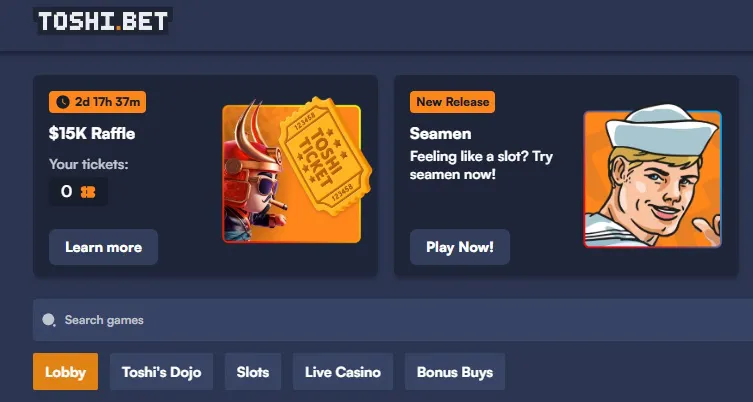Click the clock icon in raffle timer
753x402 pixels.
62,102
